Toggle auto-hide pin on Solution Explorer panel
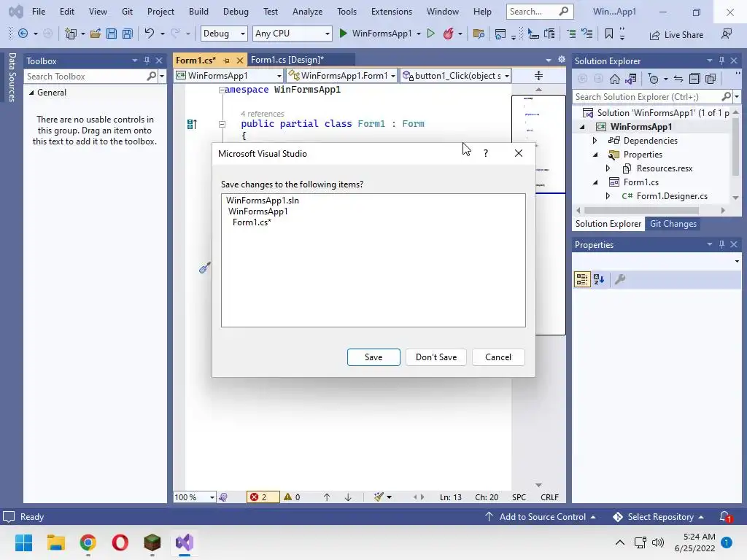The width and height of the screenshot is (747, 560). 721,61
